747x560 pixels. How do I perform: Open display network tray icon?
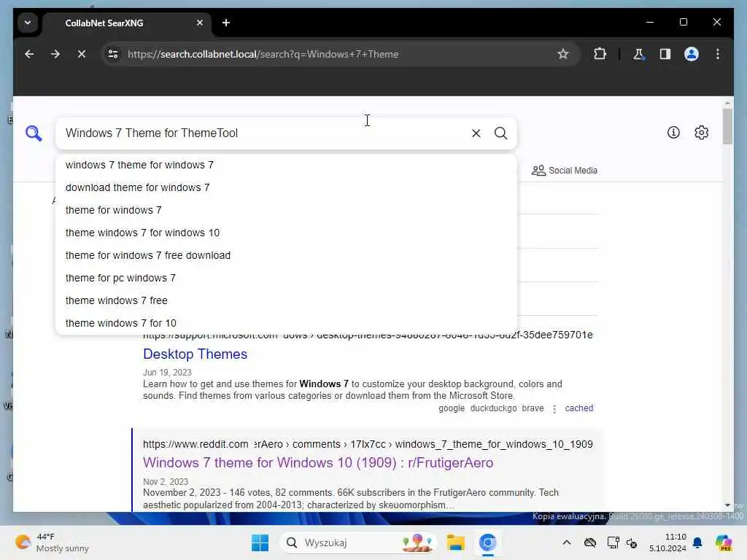[613, 542]
